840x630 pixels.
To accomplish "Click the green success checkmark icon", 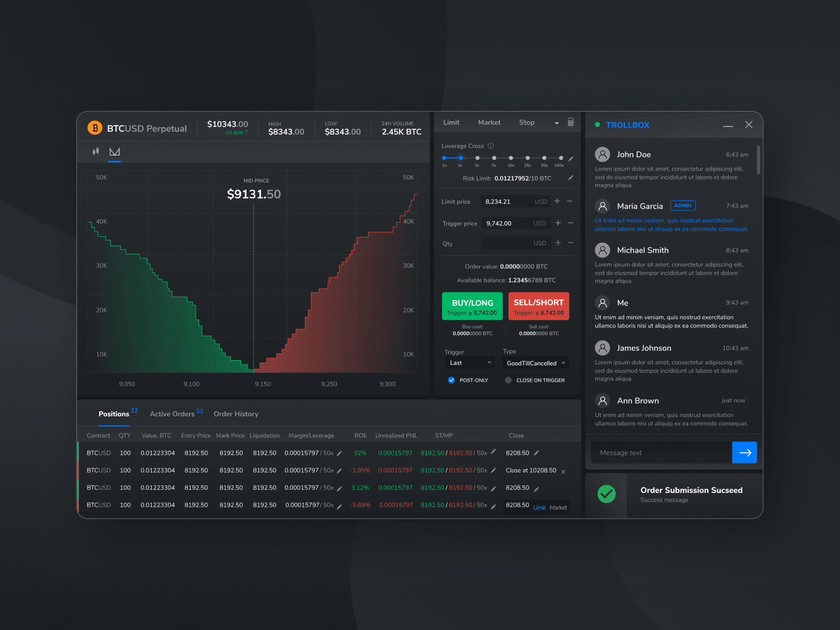I will [606, 493].
